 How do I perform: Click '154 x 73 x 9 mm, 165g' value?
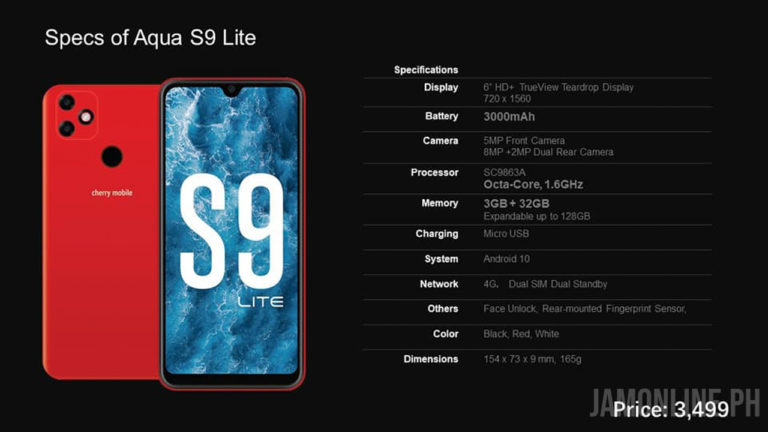(532, 359)
